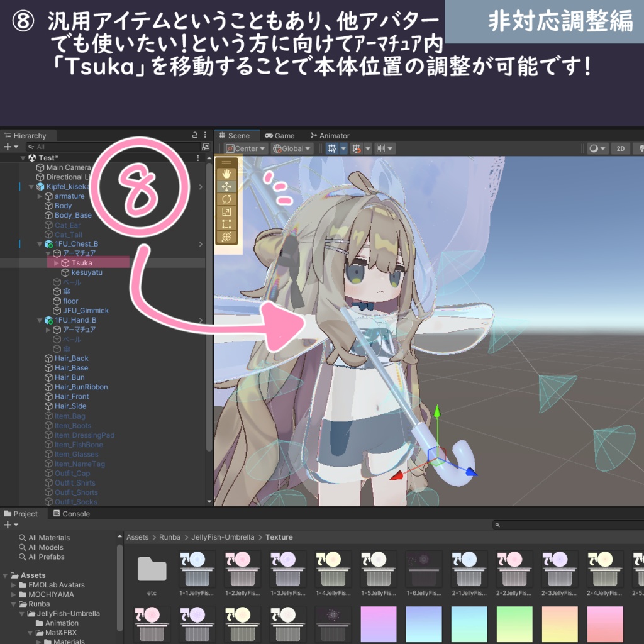Select Hair_BunRibbon in Hierarchy
Image resolution: width=644 pixels, height=644 pixels.
point(81,387)
